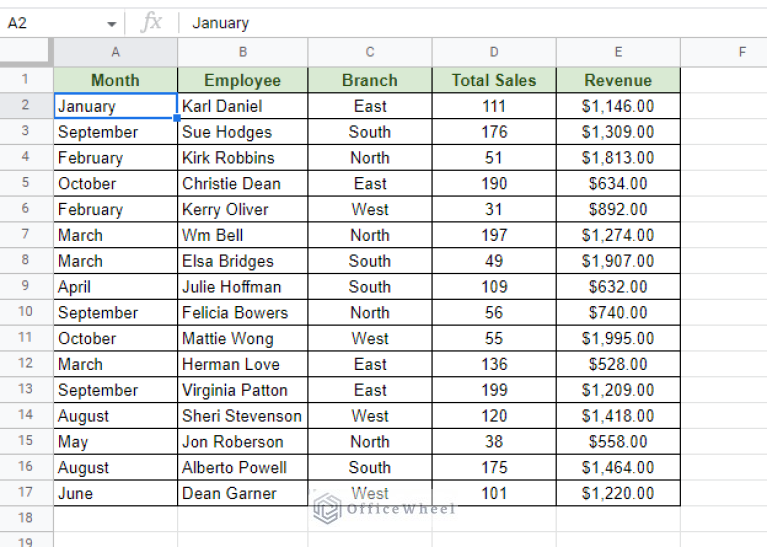Click the Month header cell

pyautogui.click(x=115, y=80)
